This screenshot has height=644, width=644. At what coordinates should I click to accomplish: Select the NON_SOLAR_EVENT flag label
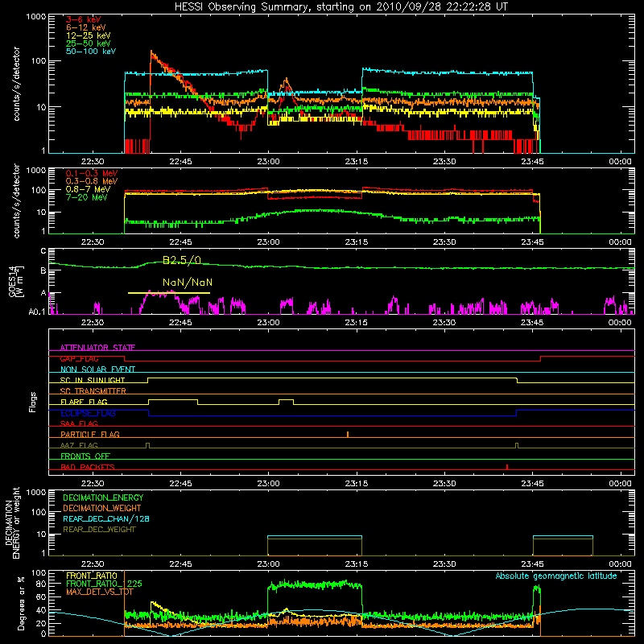click(97, 369)
